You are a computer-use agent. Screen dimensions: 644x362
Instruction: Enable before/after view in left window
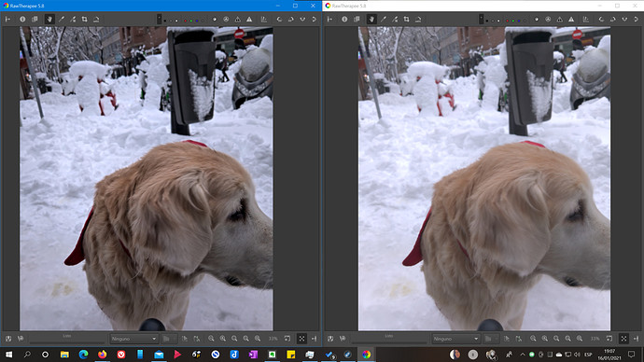tap(35, 20)
